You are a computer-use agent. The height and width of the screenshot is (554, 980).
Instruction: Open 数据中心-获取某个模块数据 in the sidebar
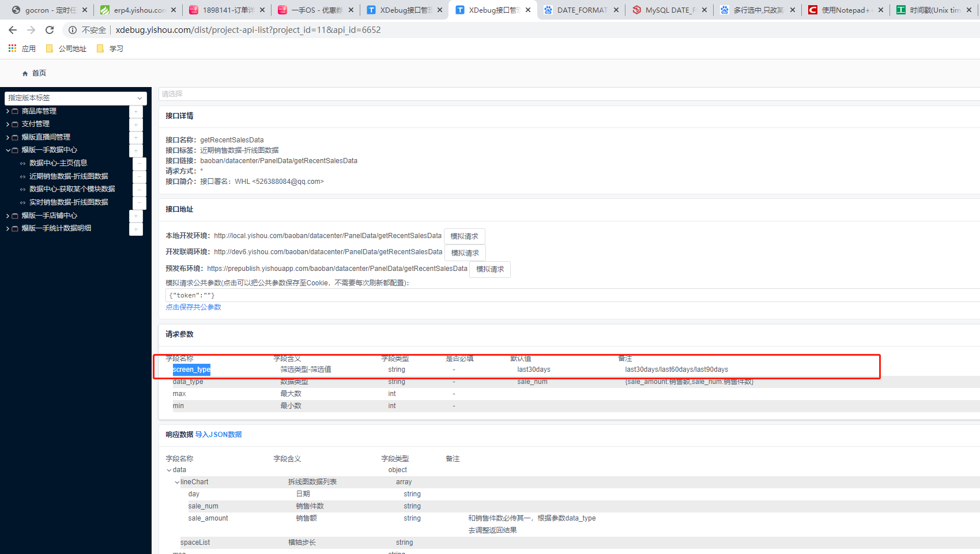pos(72,189)
